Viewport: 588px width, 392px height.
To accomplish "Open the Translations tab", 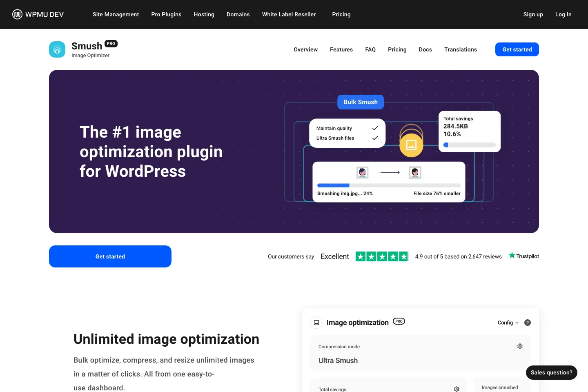I will [461, 49].
